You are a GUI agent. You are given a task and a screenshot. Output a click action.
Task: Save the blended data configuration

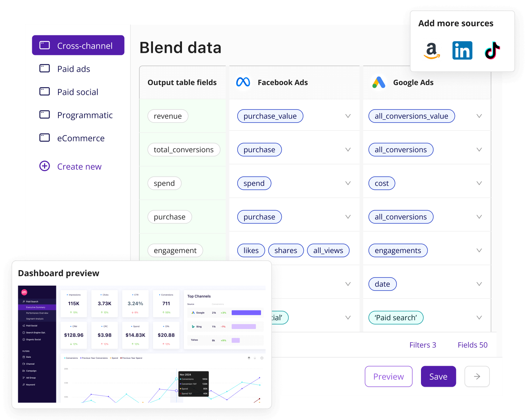click(438, 376)
